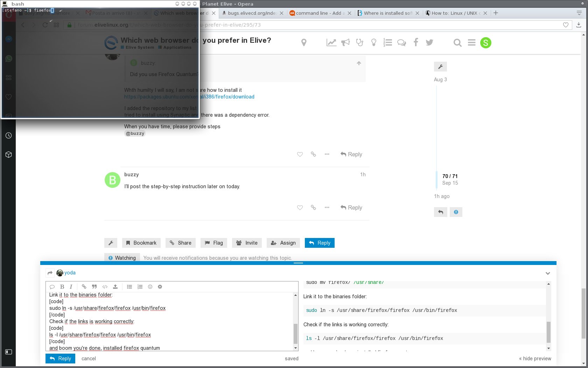
Task: Bookmark this topic
Action: pyautogui.click(x=141, y=243)
